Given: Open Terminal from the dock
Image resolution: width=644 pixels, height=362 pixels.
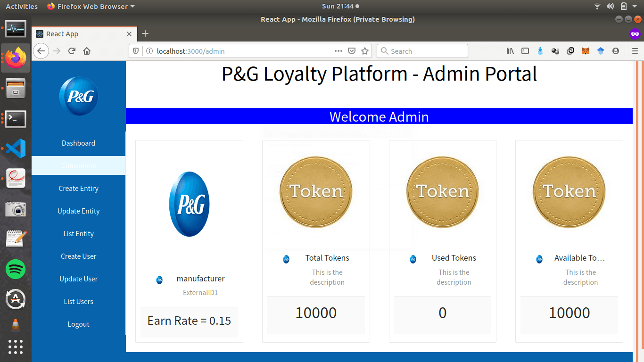Looking at the screenshot, I should [16, 119].
